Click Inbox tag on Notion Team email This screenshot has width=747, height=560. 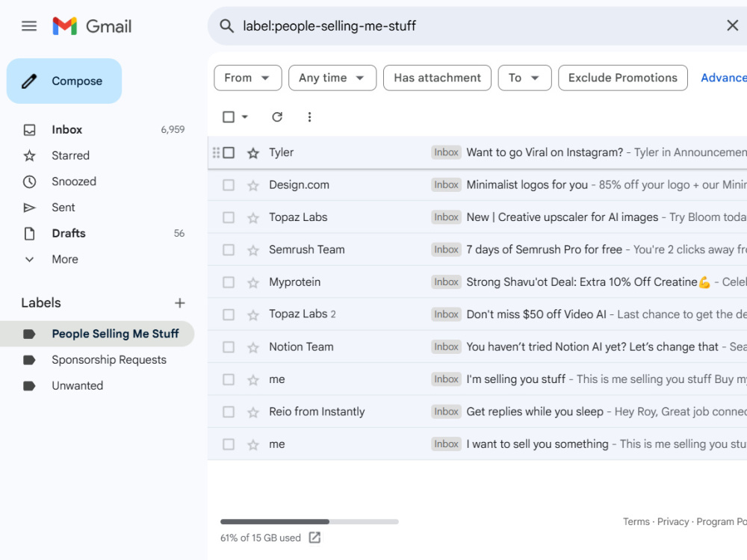click(446, 346)
